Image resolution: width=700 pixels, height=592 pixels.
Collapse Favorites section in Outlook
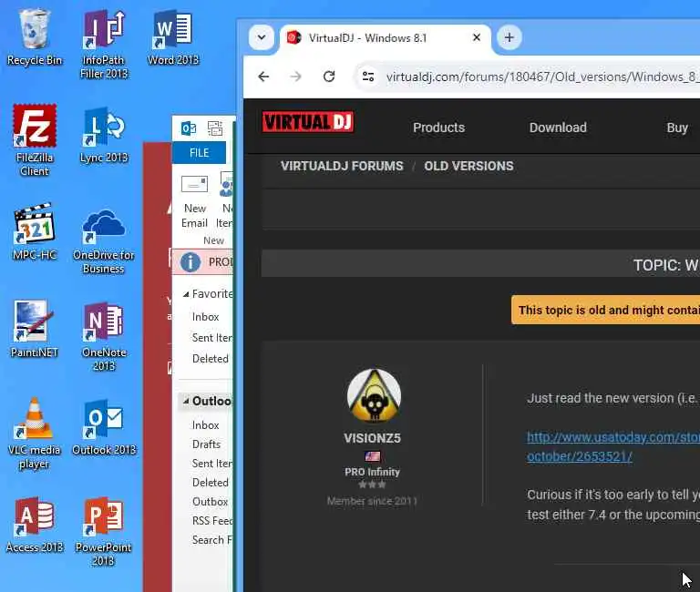(x=186, y=294)
